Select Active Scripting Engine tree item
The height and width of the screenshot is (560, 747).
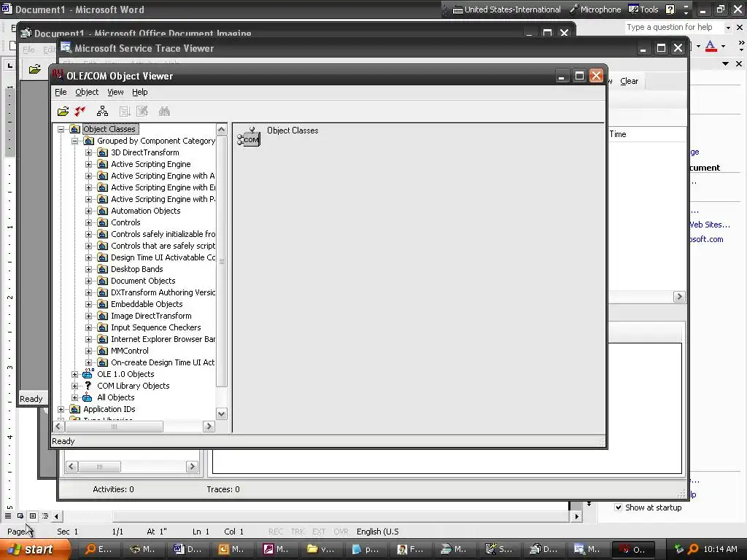(150, 164)
